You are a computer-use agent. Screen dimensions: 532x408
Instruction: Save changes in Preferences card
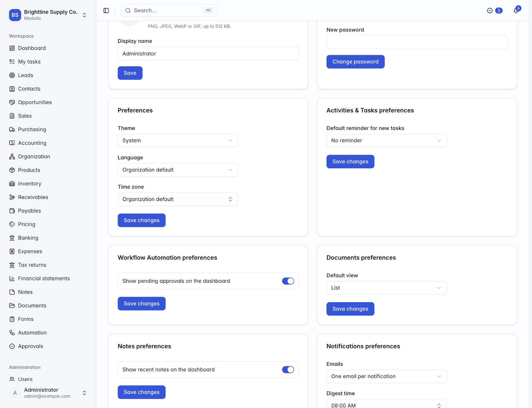pos(142,220)
